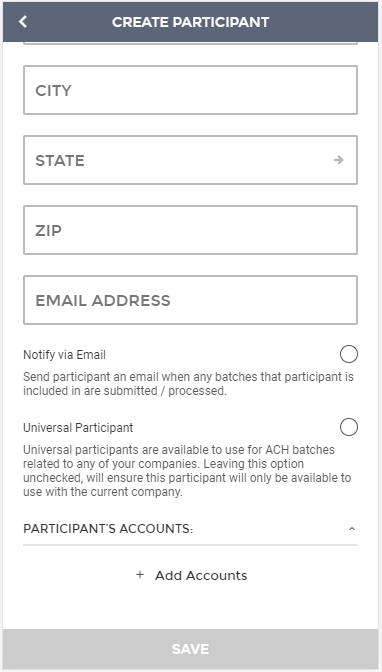Screen dimensions: 382x672
Task: Enable the Universal Participant option
Action: (349, 427)
